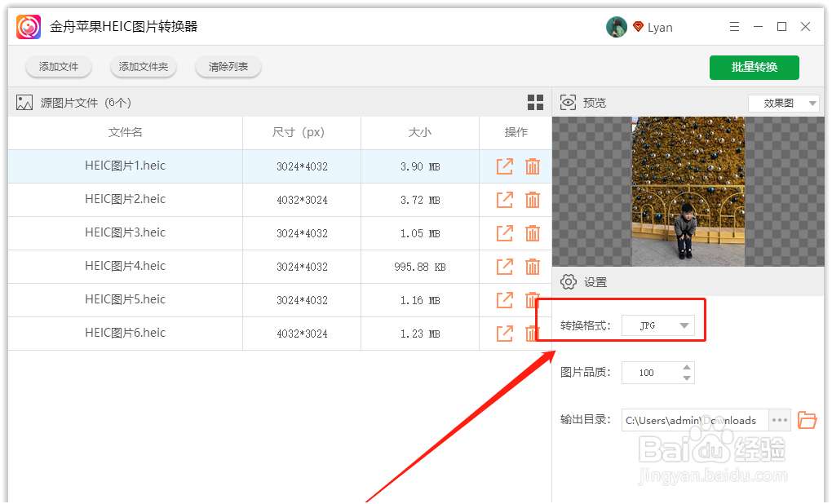832x504 pixels.
Task: Click the green 批量转换 button
Action: pyautogui.click(x=754, y=68)
